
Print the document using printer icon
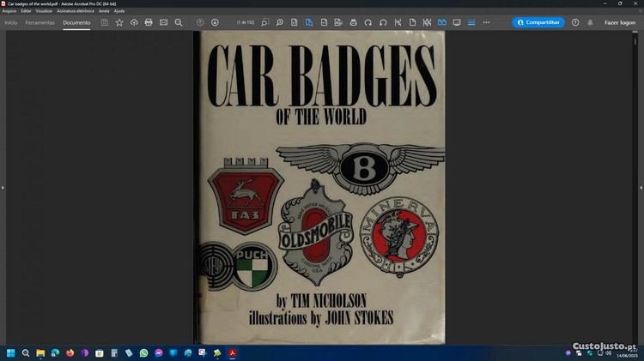[149, 22]
